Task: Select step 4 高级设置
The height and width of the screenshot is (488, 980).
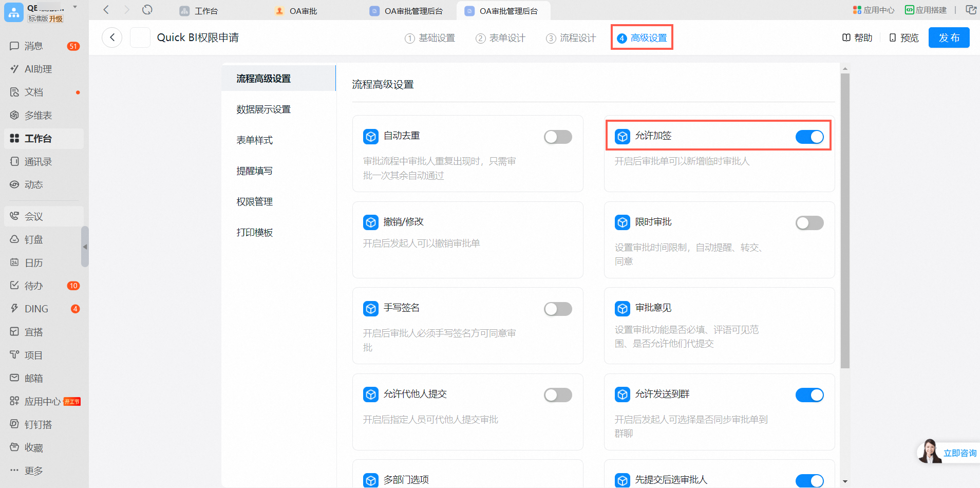Action: (x=642, y=38)
